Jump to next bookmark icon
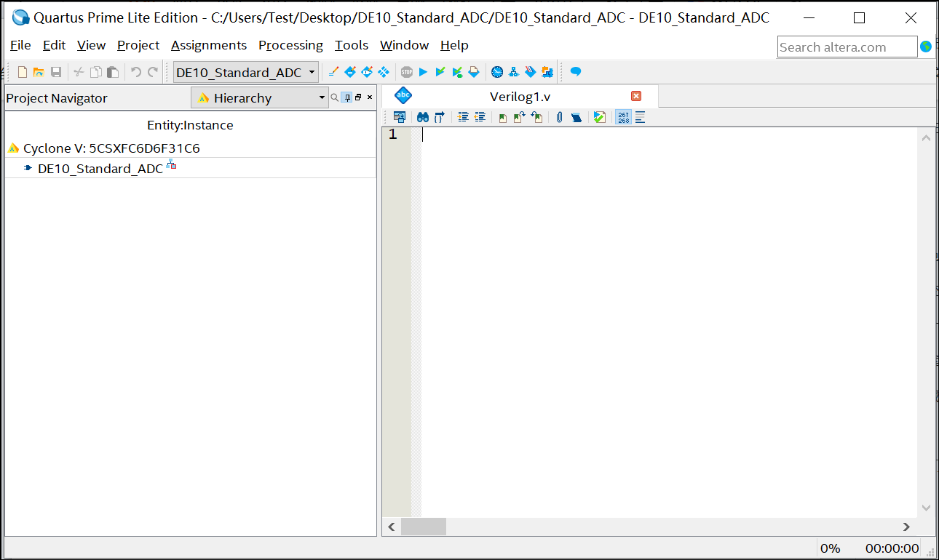This screenshot has width=939, height=560. coord(519,117)
